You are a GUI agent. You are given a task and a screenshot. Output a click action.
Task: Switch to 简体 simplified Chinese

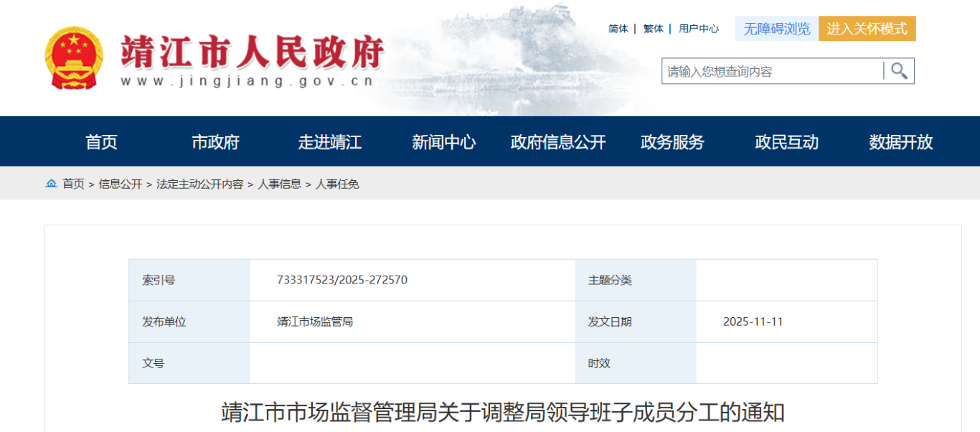click(x=618, y=29)
